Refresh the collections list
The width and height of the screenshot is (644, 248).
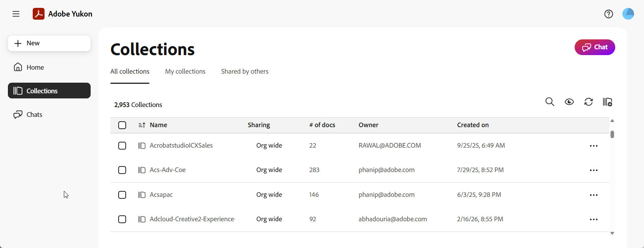pos(588,102)
